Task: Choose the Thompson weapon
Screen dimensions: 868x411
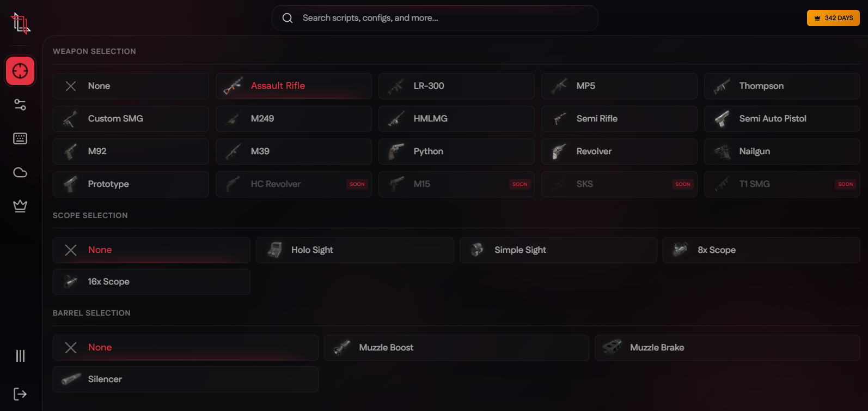Action: [782, 86]
